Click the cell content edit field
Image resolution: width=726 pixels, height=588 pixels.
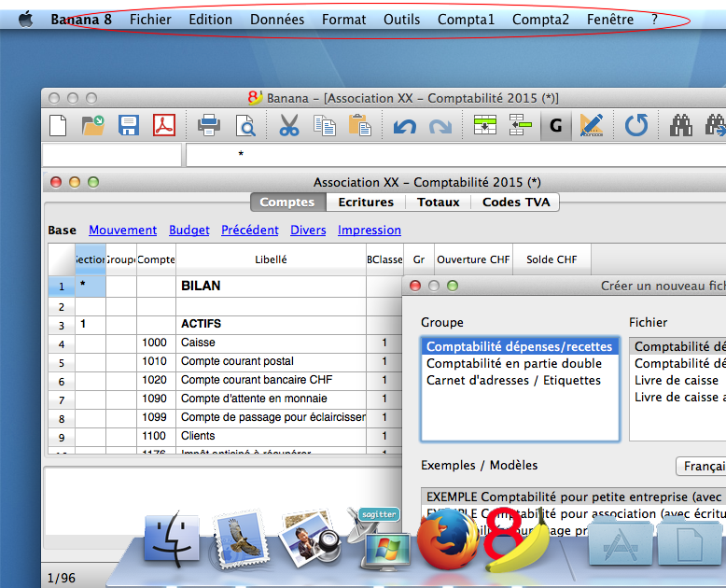[455, 155]
